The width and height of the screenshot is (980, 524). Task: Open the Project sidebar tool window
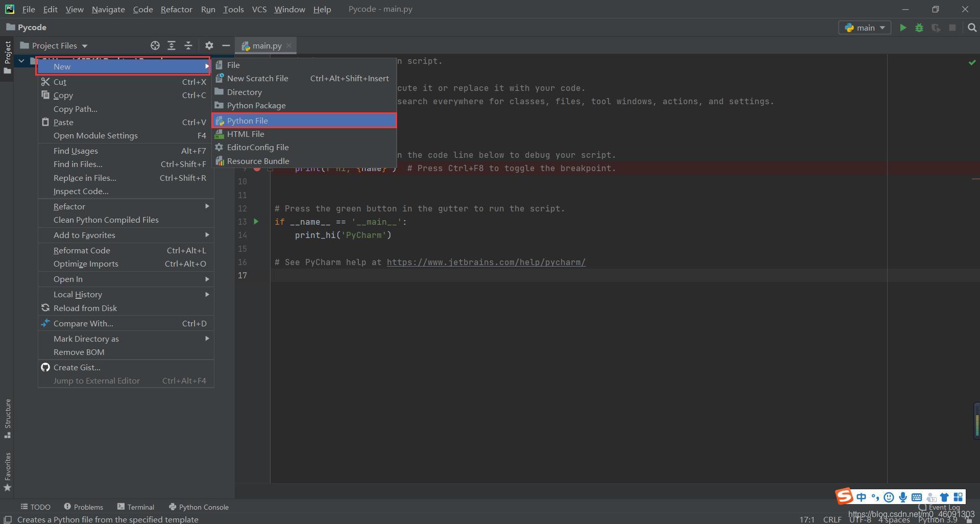(x=7, y=57)
